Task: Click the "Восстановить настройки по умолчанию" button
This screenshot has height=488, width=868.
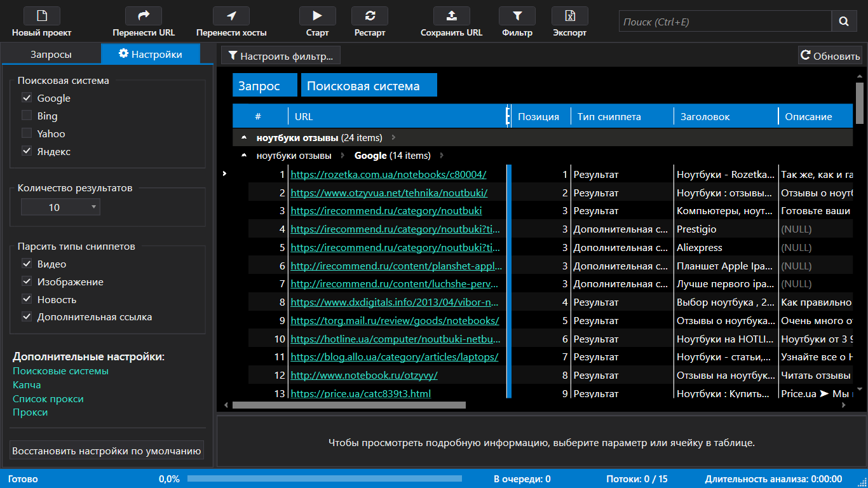Action: [x=107, y=451]
